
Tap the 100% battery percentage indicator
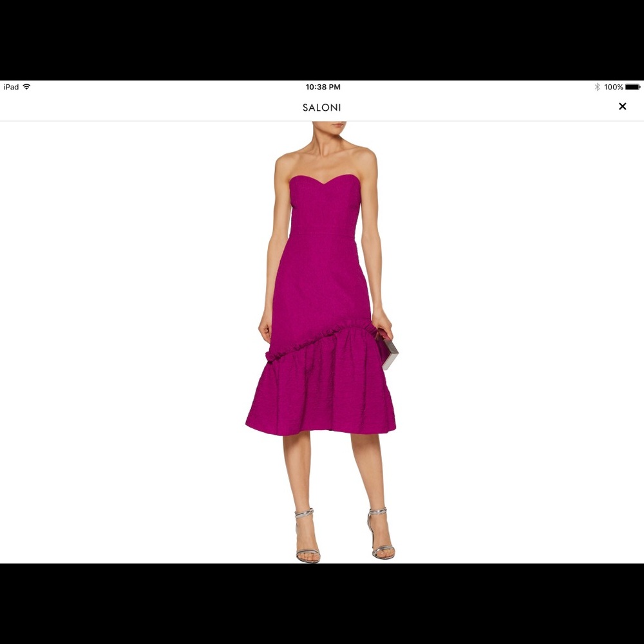coord(614,86)
